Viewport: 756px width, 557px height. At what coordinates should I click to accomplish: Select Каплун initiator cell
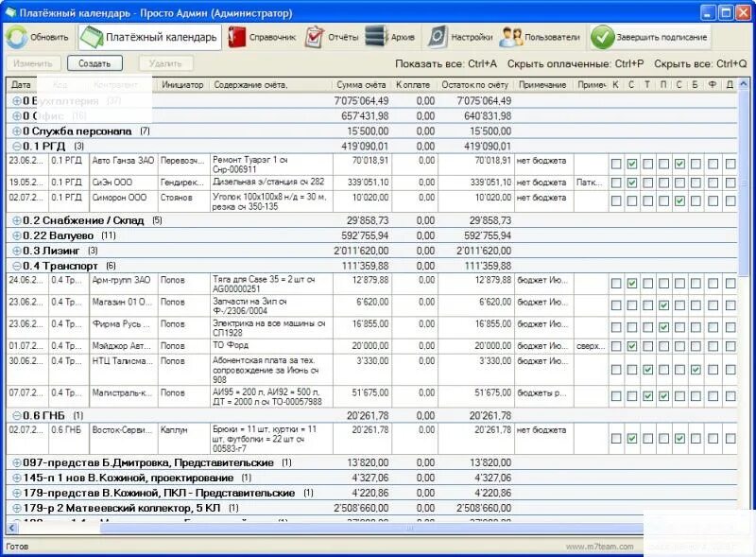click(183, 438)
